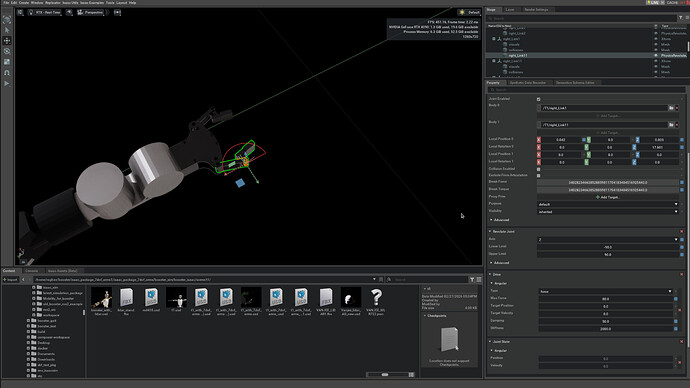
Task: Remove the Revolute Joint with red X
Action: 682,231
